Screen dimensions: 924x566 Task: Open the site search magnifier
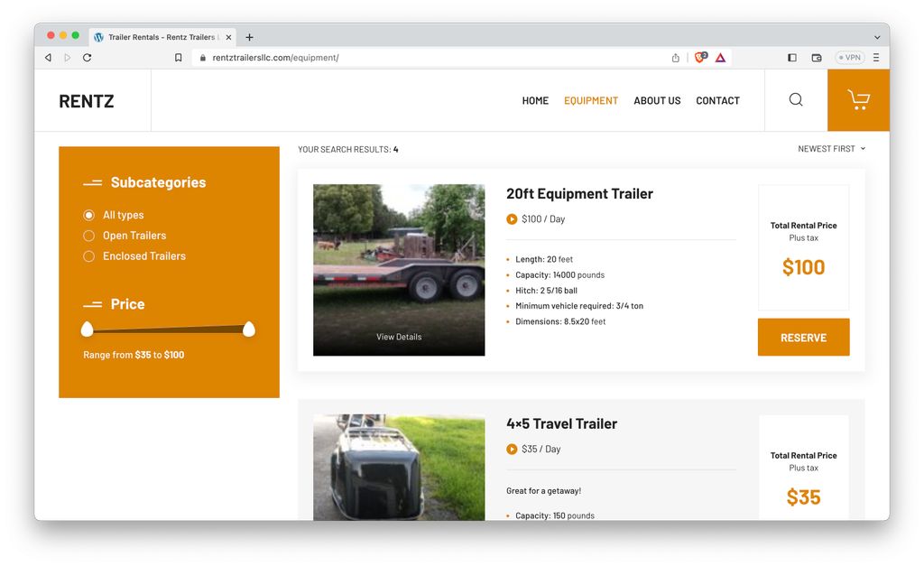coord(796,99)
